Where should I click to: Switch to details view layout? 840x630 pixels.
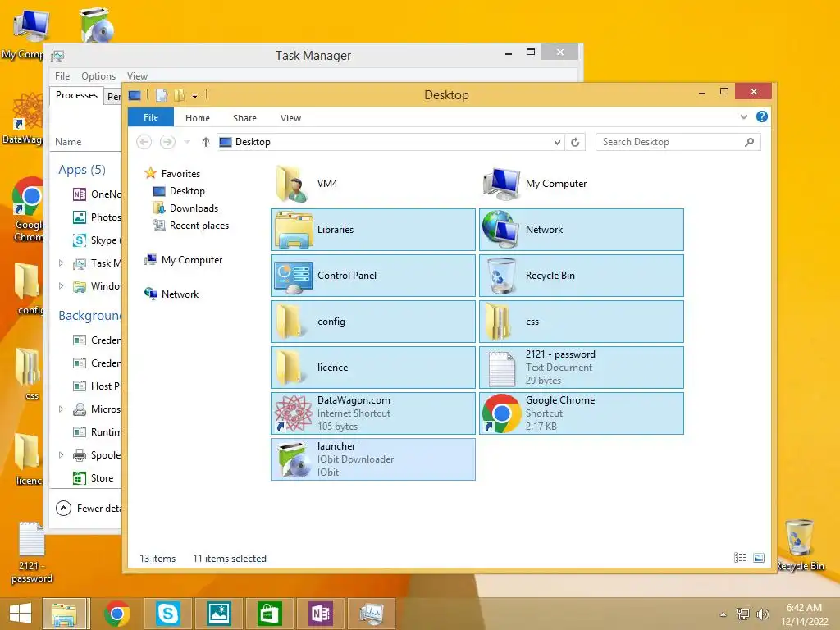click(x=741, y=558)
